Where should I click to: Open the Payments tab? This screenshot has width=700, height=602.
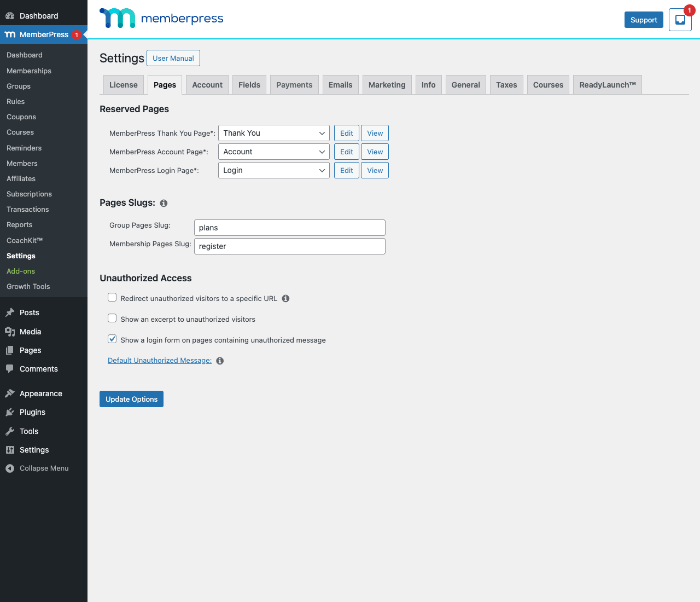pos(294,85)
